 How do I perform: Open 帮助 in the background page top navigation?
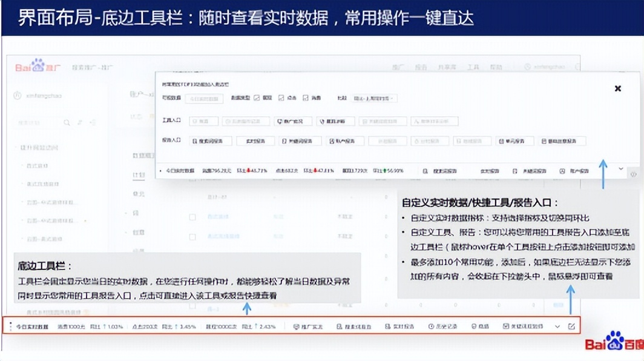496,67
